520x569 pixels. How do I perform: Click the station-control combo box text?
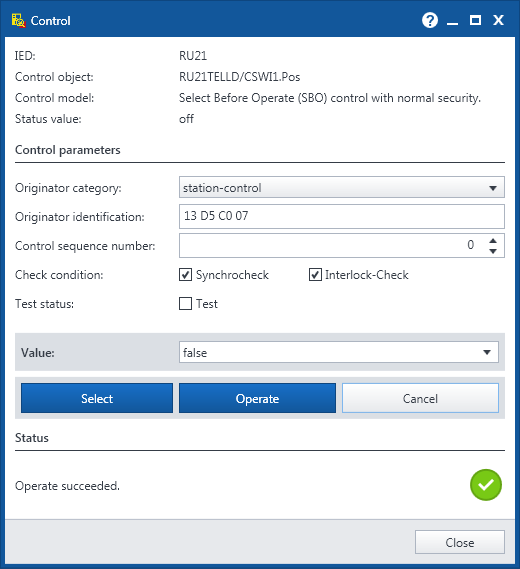tap(222, 188)
